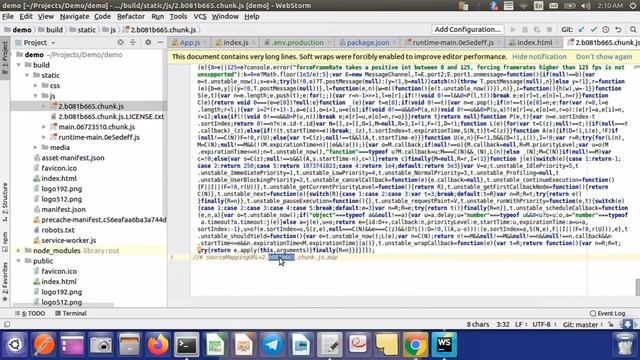Viewport: 640px width, 360px height.
Task: Toggle the 1: Project side tab
Action: pyautogui.click(x=5, y=58)
